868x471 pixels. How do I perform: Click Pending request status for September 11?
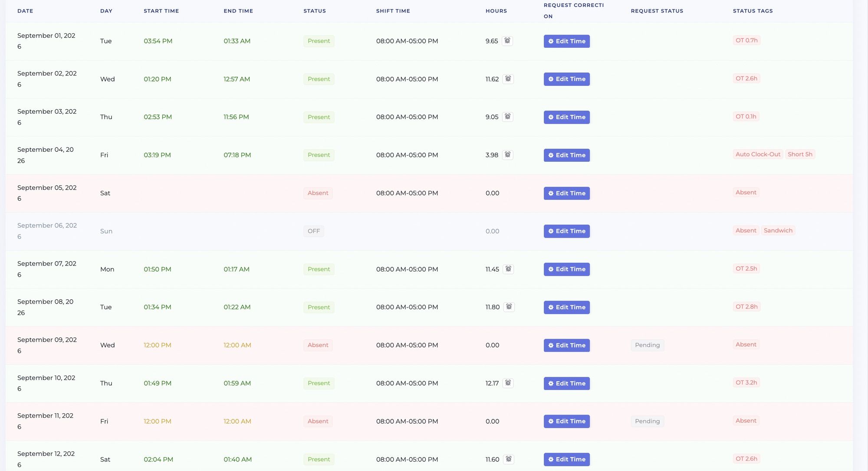[x=647, y=421]
